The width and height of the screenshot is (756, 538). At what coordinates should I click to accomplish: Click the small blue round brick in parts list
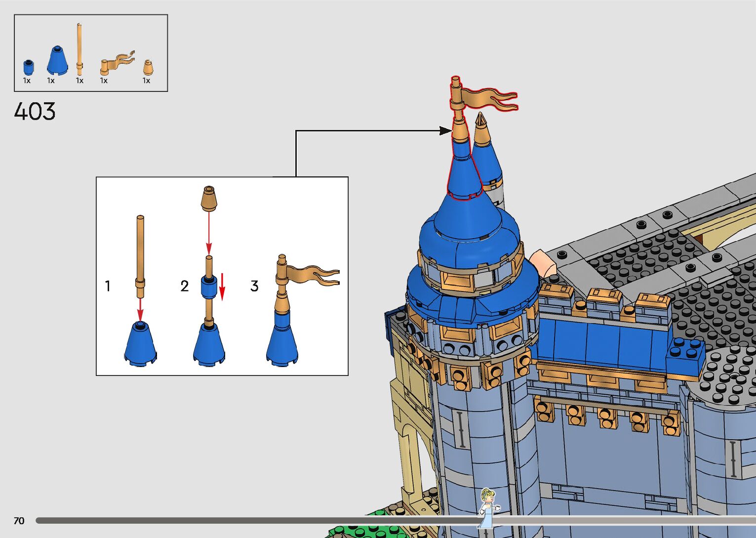(x=29, y=68)
